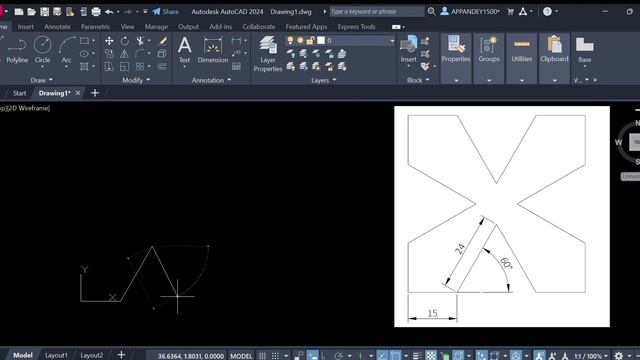Select the Arc tool
The image size is (640, 360).
point(66,50)
